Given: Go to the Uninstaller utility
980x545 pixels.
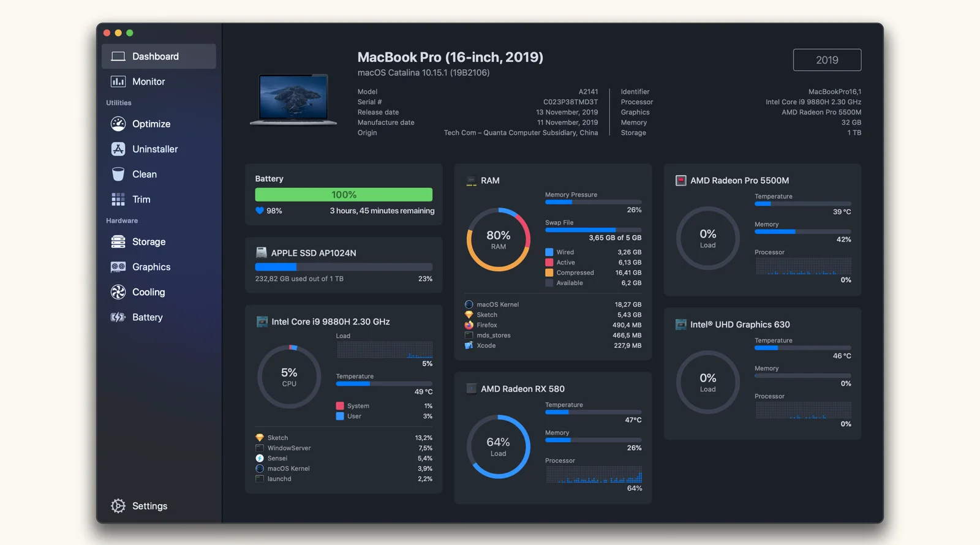Looking at the screenshot, I should pyautogui.click(x=159, y=149).
